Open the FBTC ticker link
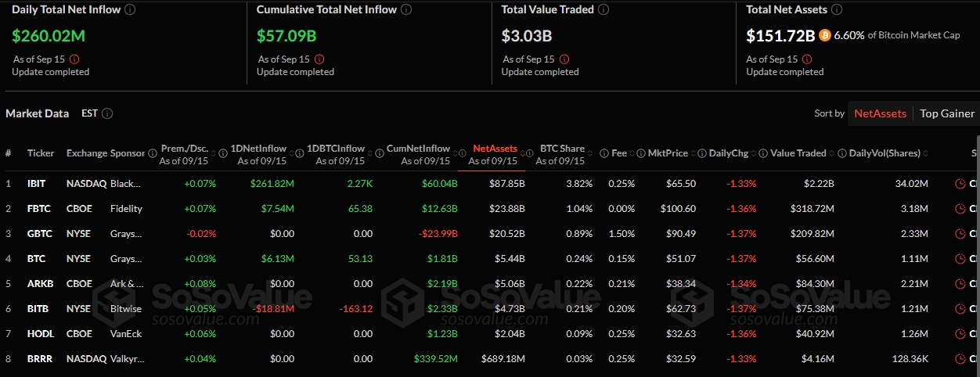 (x=38, y=209)
